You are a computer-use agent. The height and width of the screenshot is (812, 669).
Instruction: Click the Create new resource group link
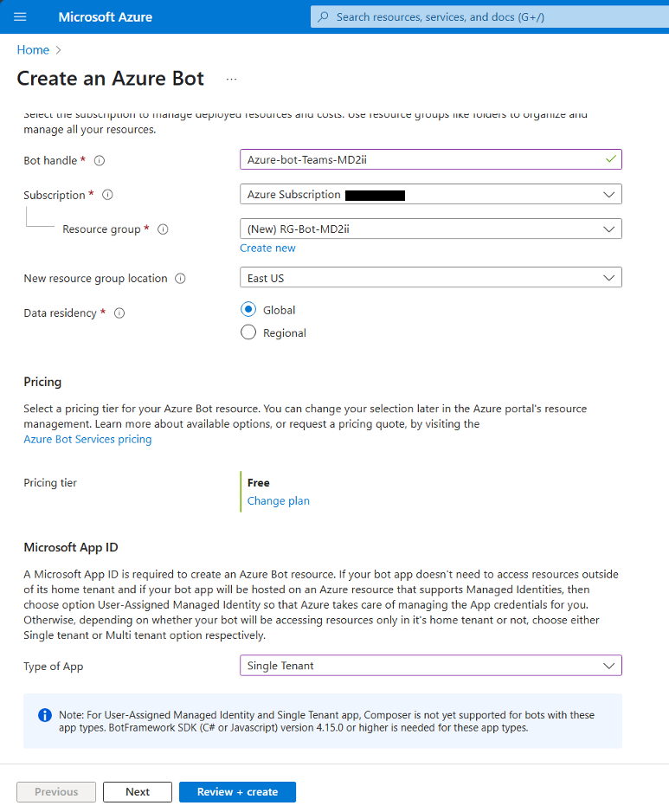coord(267,248)
